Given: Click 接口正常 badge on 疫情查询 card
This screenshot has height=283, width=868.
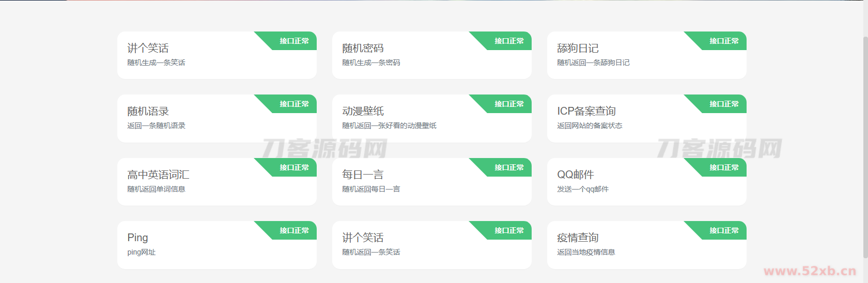Looking at the screenshot, I should tap(723, 230).
